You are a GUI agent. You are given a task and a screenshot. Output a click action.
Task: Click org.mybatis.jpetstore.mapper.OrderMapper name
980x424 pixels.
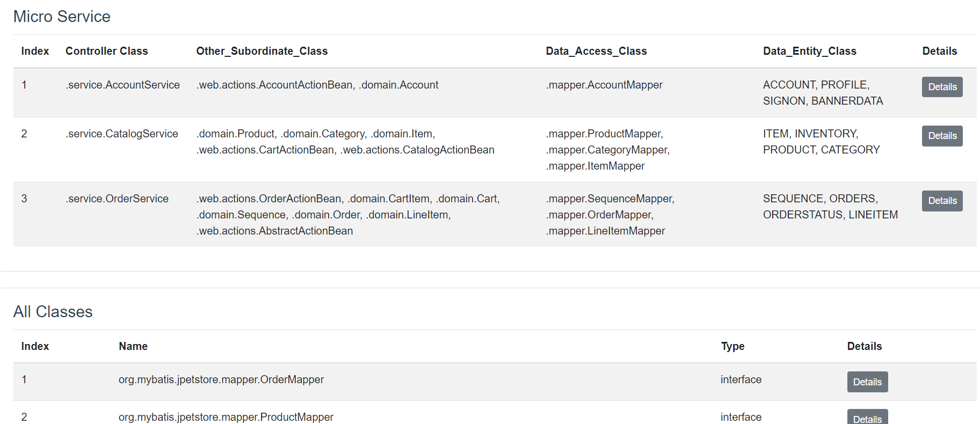click(x=221, y=379)
